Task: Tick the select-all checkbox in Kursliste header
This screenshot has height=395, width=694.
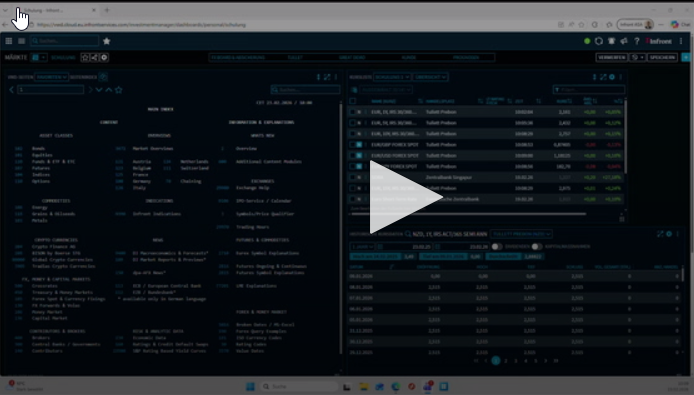Action: point(353,101)
